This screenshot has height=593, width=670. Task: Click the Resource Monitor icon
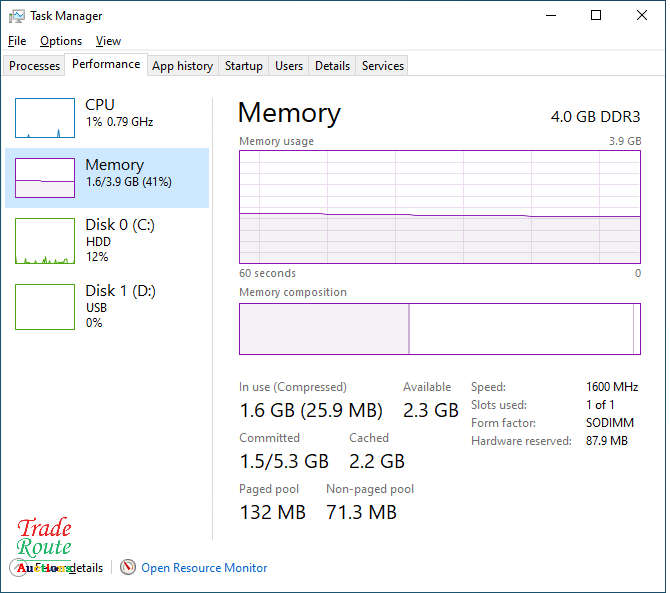click(x=127, y=567)
